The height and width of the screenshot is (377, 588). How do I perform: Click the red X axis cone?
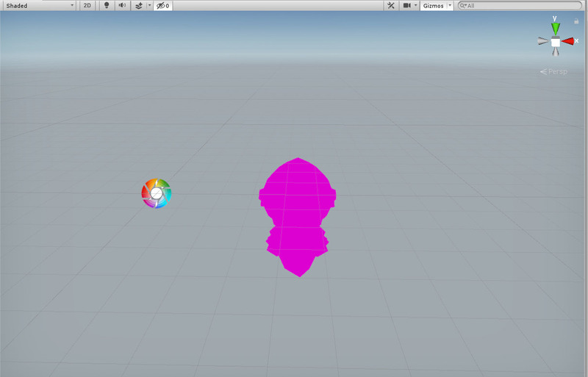(567, 41)
